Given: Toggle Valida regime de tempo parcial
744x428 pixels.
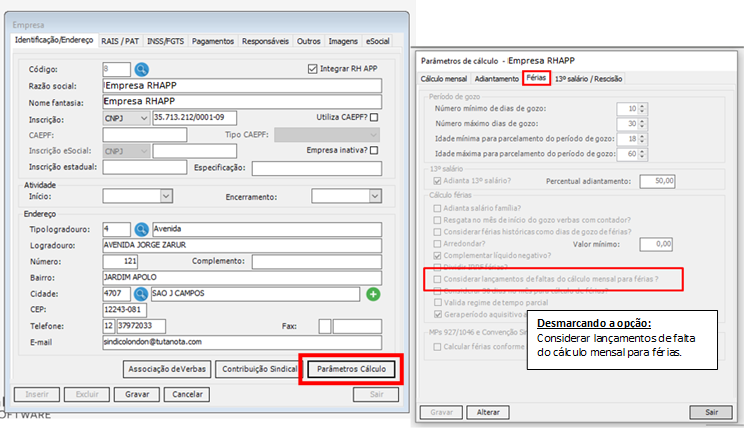Looking at the screenshot, I should point(437,302).
